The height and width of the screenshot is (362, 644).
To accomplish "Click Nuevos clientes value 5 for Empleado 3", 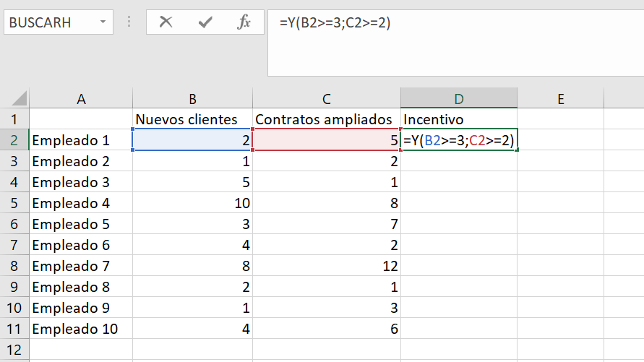I will click(x=193, y=182).
